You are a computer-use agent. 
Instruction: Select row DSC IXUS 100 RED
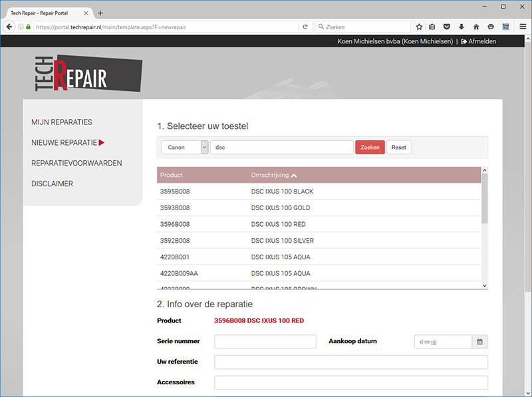point(319,224)
